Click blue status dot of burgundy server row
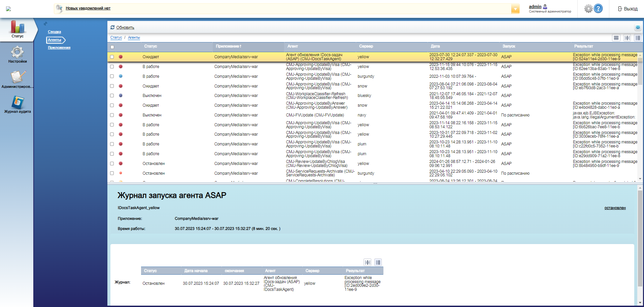 [x=121, y=76]
